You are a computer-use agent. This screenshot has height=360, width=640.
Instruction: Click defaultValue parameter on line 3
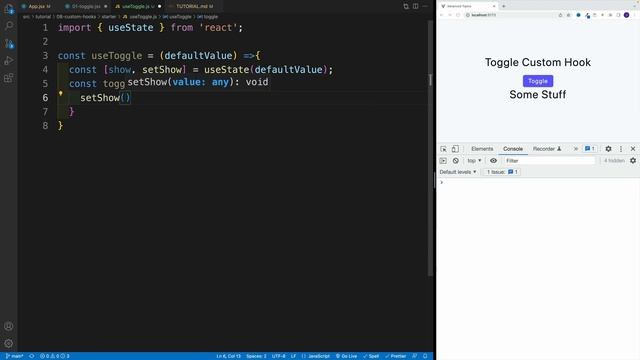[198, 56]
